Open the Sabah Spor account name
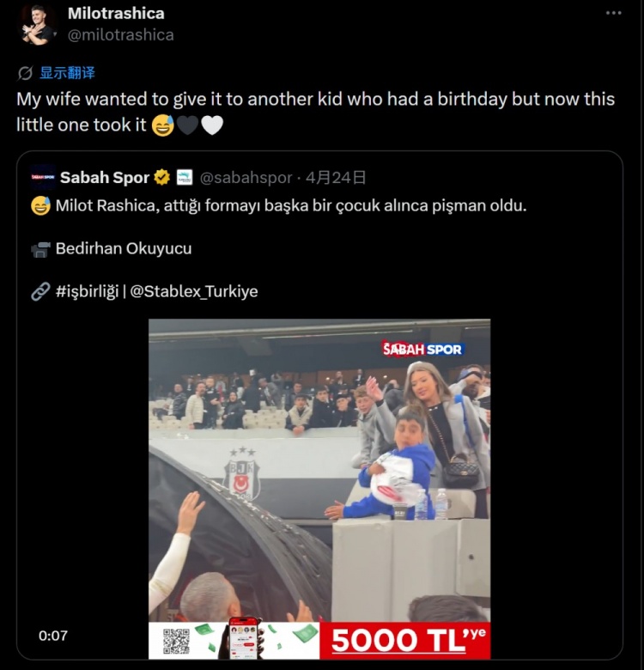This screenshot has width=644, height=670. tap(104, 178)
